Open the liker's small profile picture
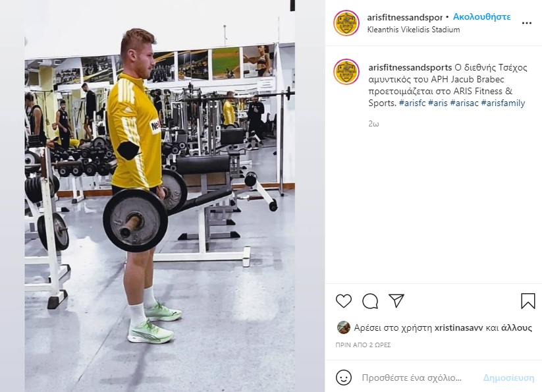 (x=344, y=327)
